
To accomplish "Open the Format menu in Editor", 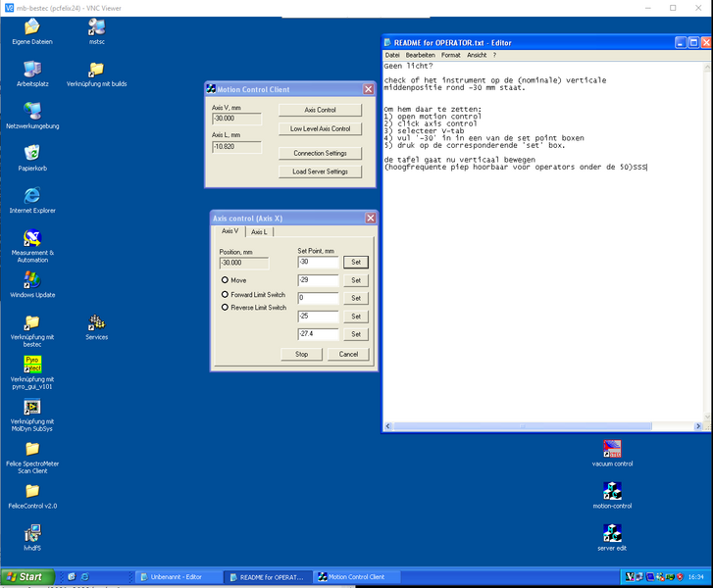I will (x=450, y=55).
